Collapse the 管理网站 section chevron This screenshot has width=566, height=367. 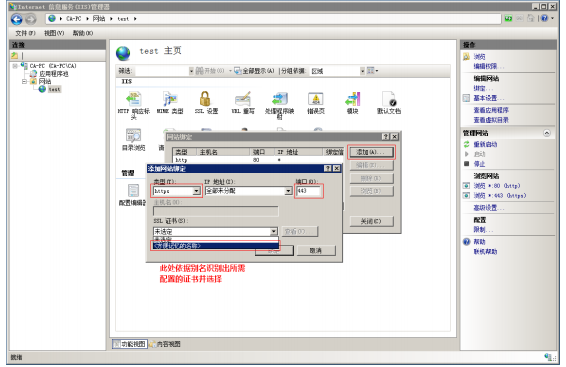pyautogui.click(x=547, y=133)
